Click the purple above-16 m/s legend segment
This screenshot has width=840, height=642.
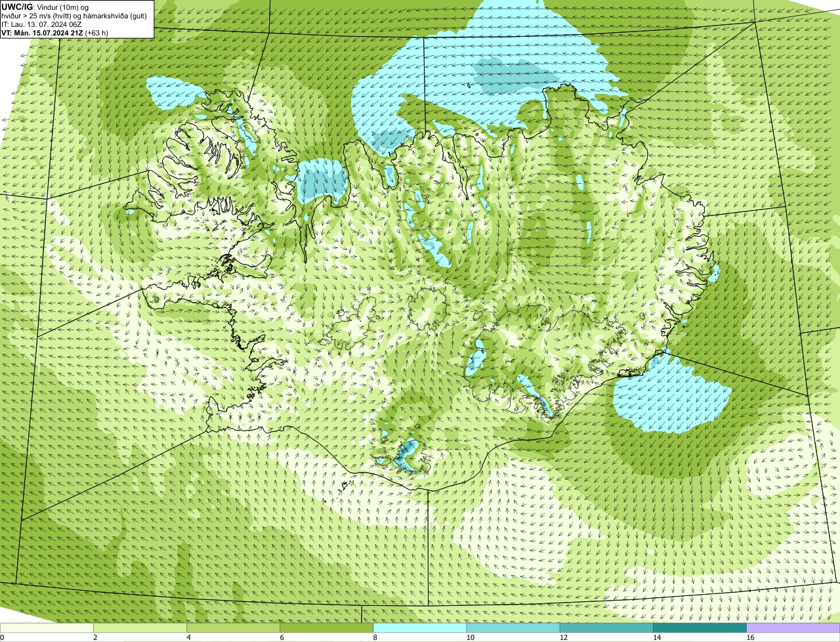point(793,628)
